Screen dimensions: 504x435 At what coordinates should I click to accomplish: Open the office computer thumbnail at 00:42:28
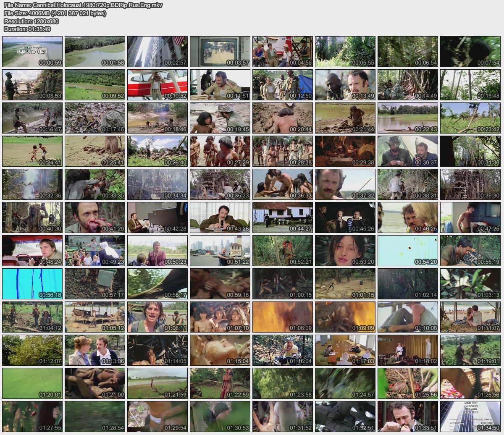pos(157,217)
